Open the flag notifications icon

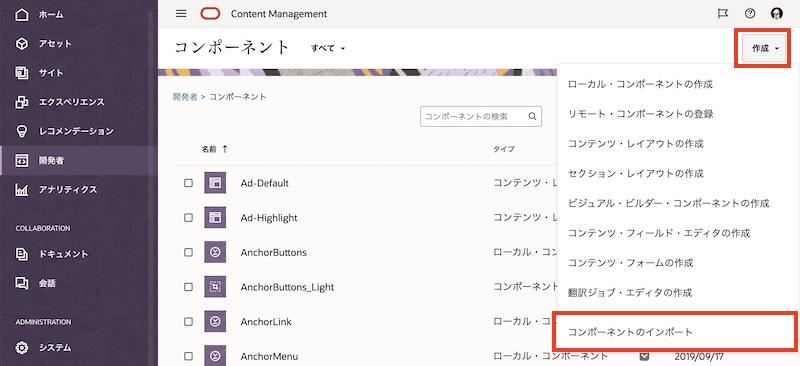pos(723,14)
